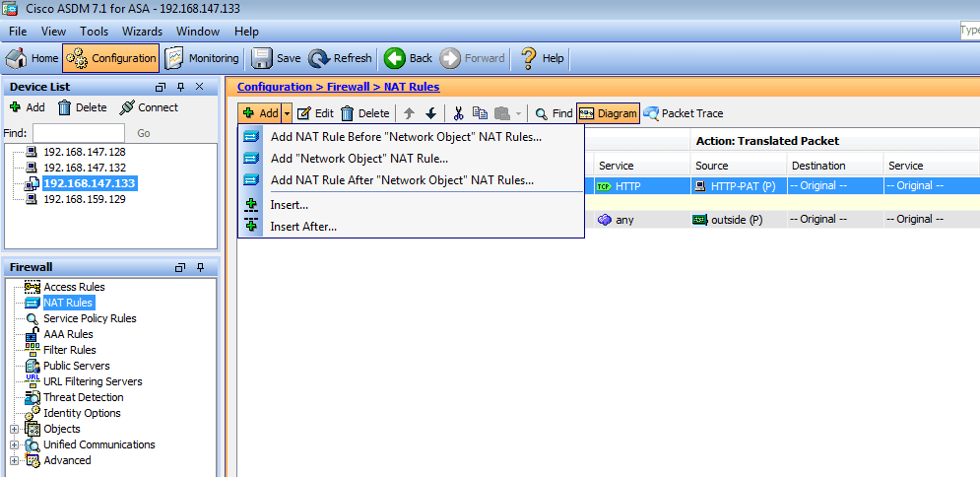
Task: Float the Device List panel
Action: click(x=161, y=87)
